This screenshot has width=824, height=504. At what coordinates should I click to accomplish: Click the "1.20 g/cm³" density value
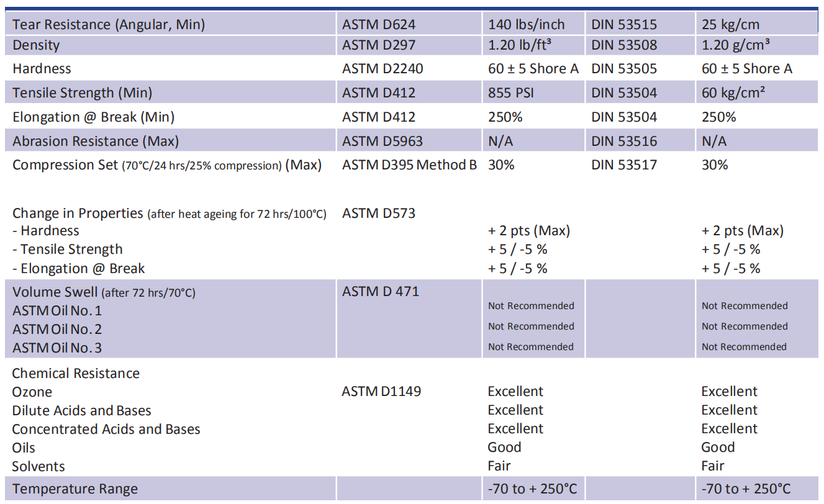coord(737,45)
